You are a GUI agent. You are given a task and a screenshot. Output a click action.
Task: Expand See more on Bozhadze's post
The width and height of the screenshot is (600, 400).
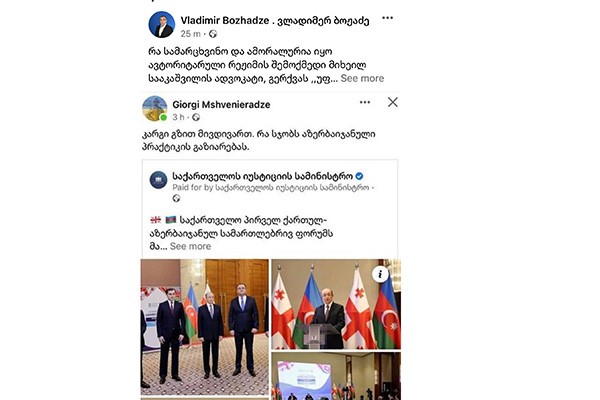point(362,78)
